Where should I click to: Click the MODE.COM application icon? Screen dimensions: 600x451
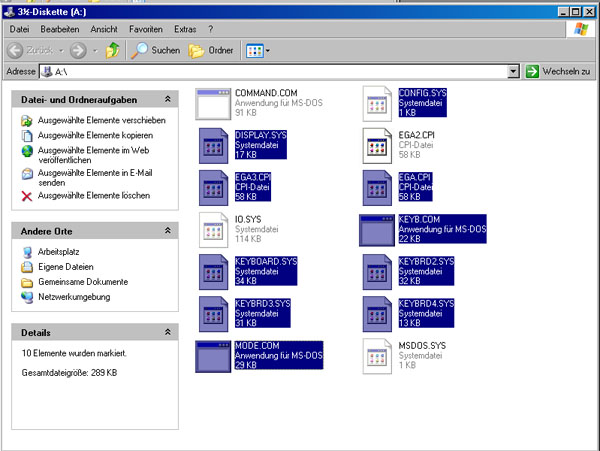pyautogui.click(x=213, y=357)
